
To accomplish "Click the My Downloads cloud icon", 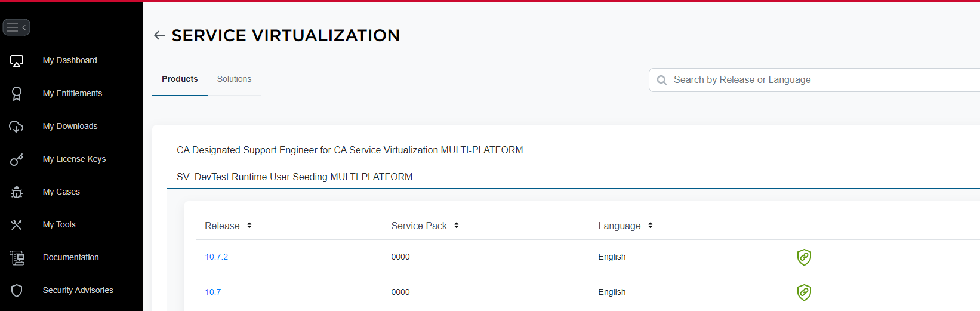I will (17, 127).
